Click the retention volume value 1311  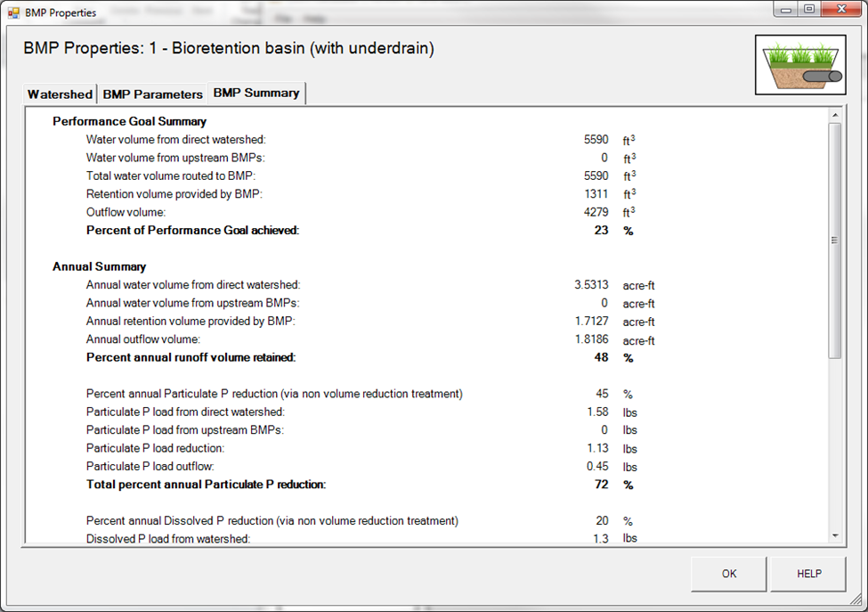596,194
